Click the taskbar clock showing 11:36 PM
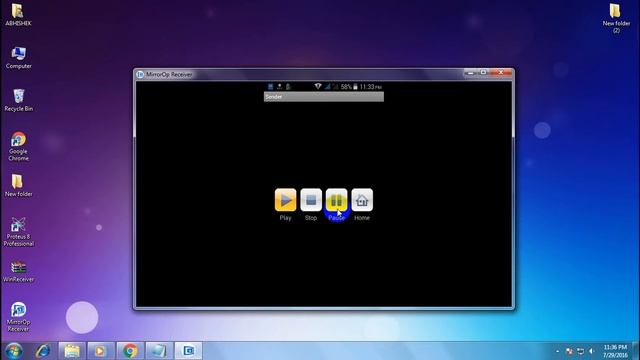Viewport: 640px width, 360px height. (x=615, y=351)
